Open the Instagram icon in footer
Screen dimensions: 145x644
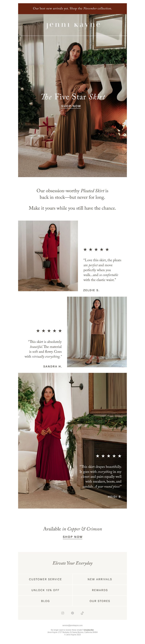[63, 613]
